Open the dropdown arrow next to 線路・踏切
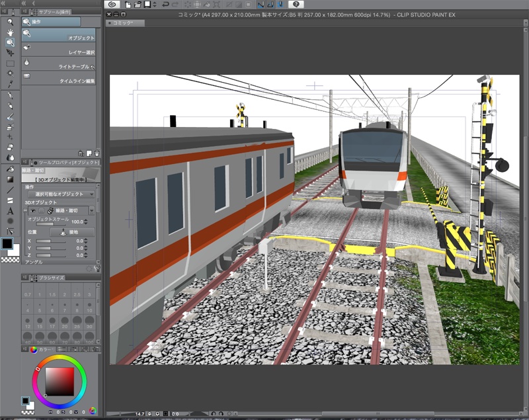 coord(91,210)
